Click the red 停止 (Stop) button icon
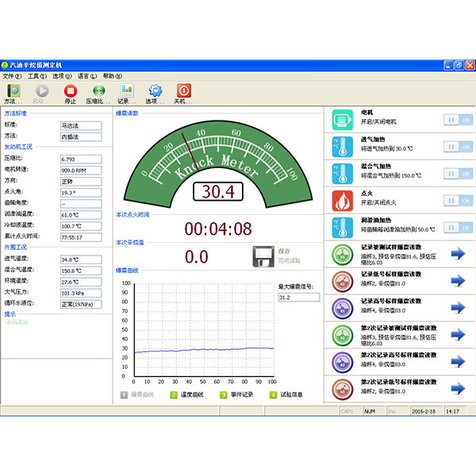The width and height of the screenshot is (476, 476). [71, 90]
